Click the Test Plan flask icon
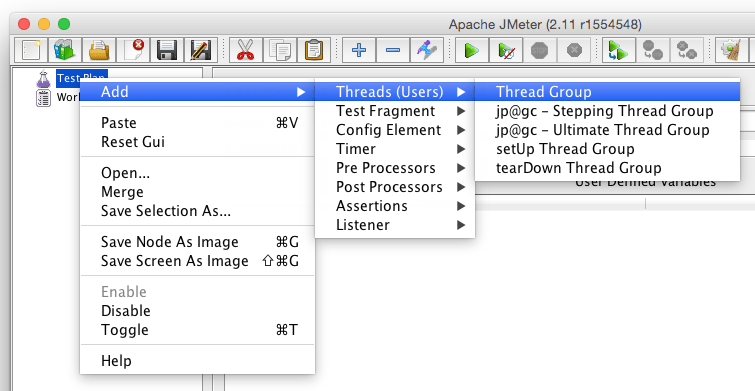This screenshot has height=391, width=755. pyautogui.click(x=43, y=79)
